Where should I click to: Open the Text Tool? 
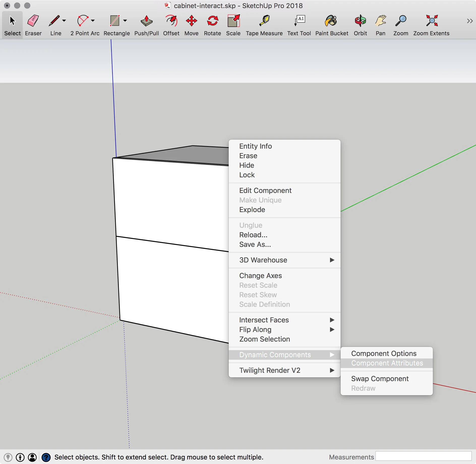pos(299,25)
